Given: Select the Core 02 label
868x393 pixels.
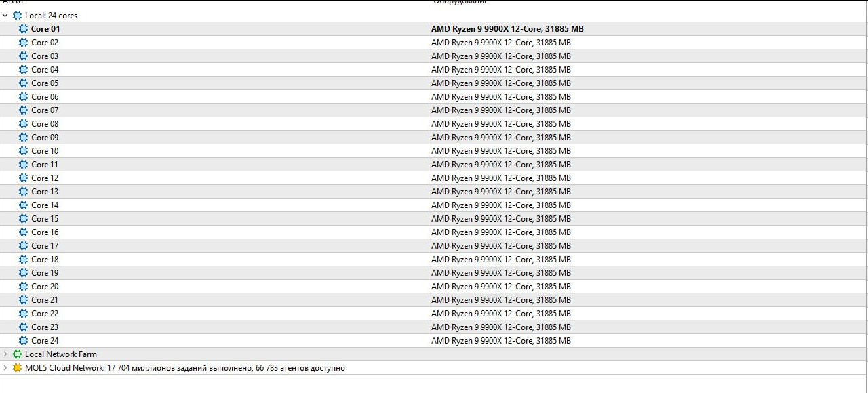Looking at the screenshot, I should [45, 42].
